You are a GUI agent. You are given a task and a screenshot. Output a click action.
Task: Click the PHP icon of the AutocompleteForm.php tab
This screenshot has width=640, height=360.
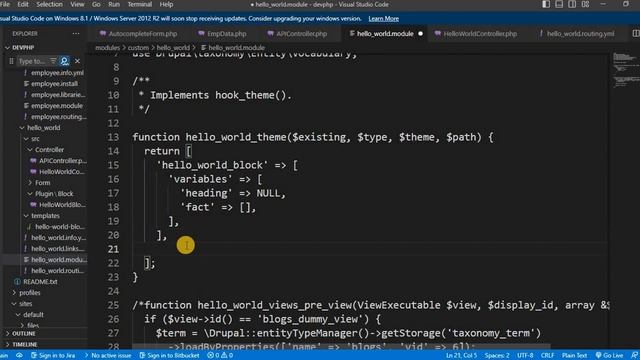pyautogui.click(x=103, y=33)
